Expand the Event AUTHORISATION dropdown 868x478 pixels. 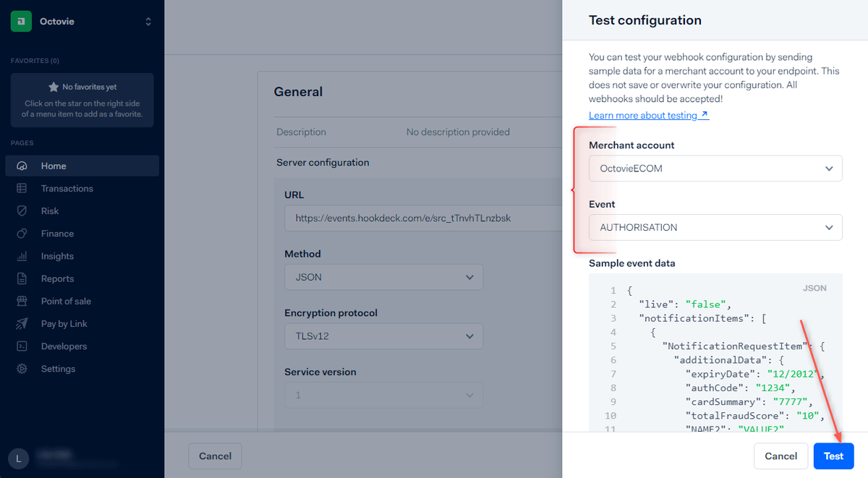[x=715, y=227]
